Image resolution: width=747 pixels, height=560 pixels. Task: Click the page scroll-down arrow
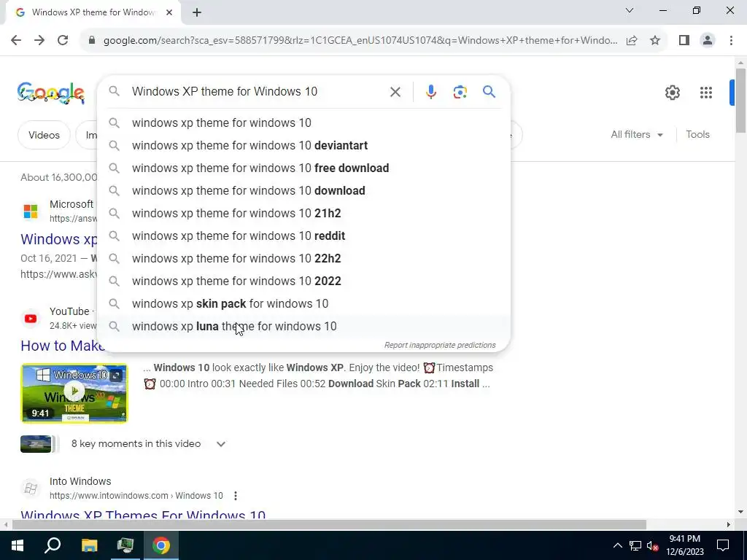point(740,512)
